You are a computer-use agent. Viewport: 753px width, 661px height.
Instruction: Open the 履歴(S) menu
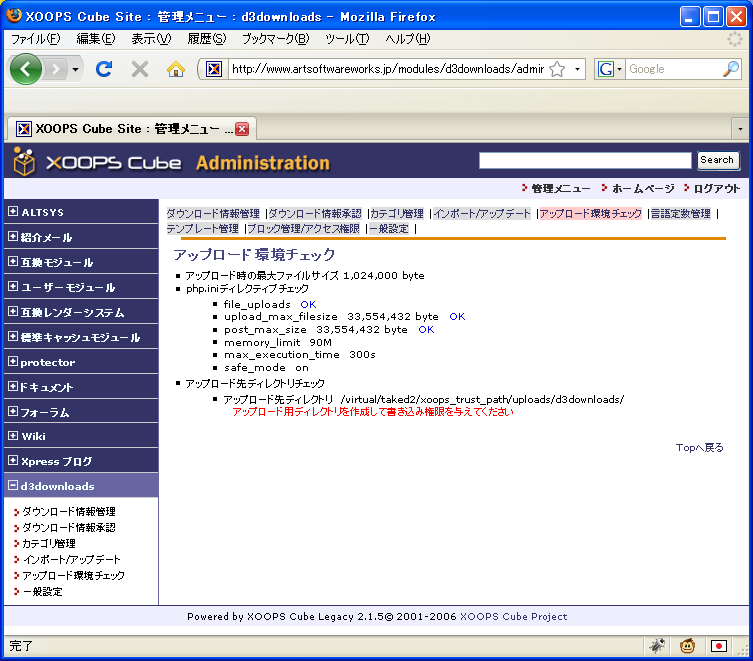[x=206, y=39]
